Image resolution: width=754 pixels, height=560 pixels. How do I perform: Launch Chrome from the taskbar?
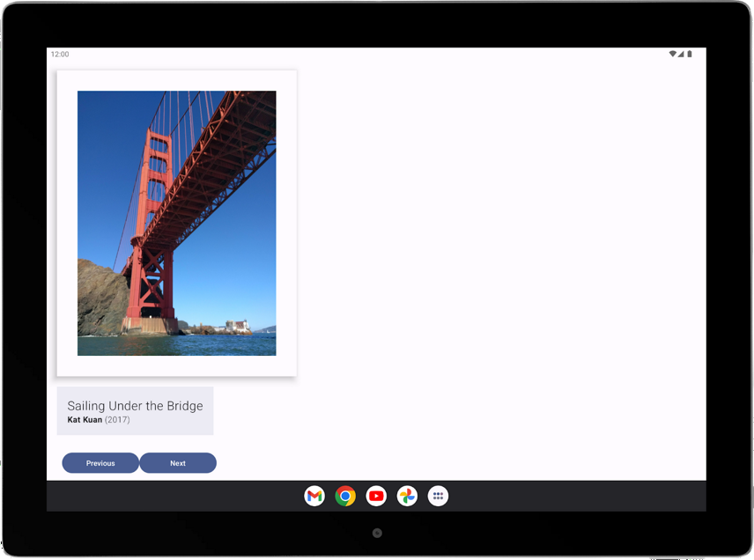click(345, 496)
